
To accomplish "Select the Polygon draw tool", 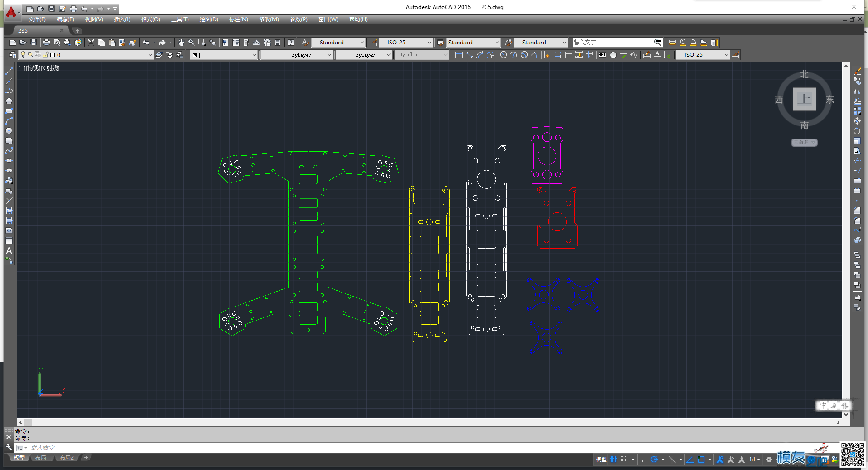I will (9, 101).
